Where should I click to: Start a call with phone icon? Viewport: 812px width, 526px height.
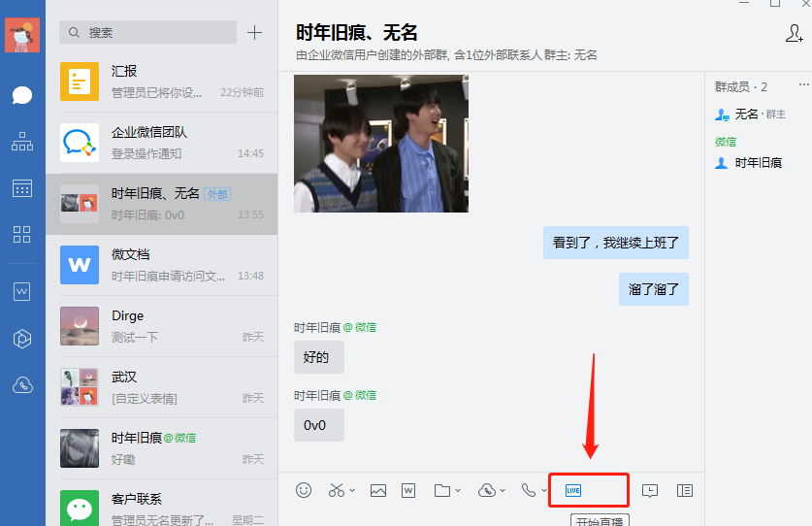point(528,490)
